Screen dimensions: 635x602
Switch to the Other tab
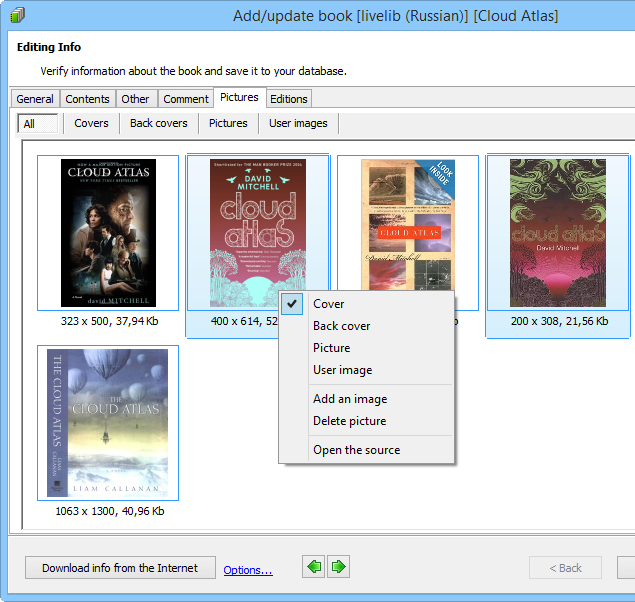(135, 99)
